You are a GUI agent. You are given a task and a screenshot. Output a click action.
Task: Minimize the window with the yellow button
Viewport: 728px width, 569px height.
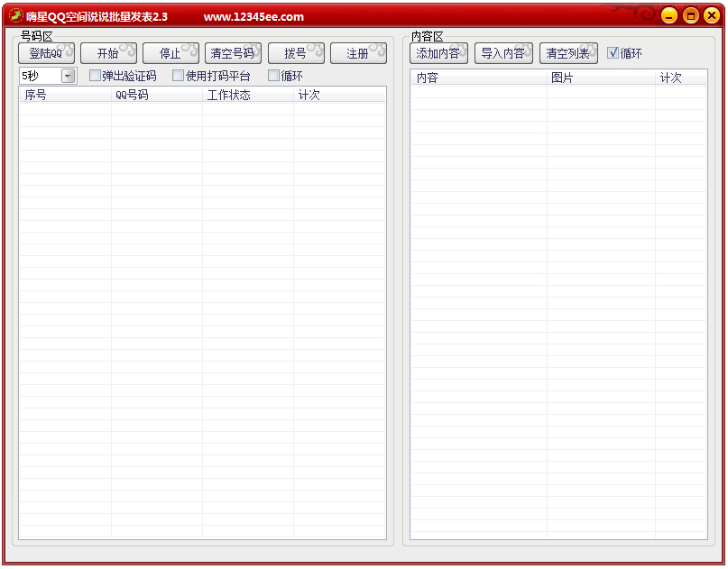pos(669,15)
